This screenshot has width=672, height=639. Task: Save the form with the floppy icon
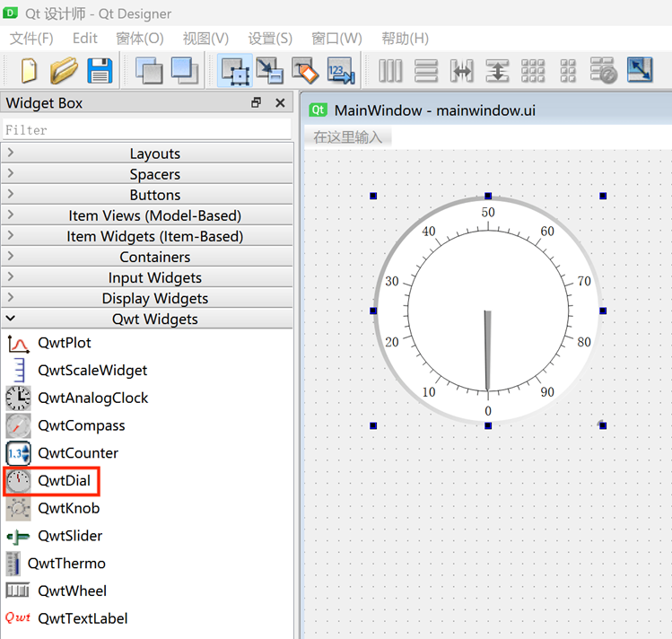[100, 71]
